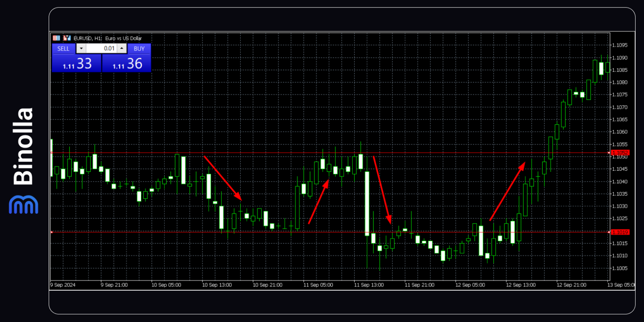Click the sell quote panel showing 1.1133

point(76,63)
